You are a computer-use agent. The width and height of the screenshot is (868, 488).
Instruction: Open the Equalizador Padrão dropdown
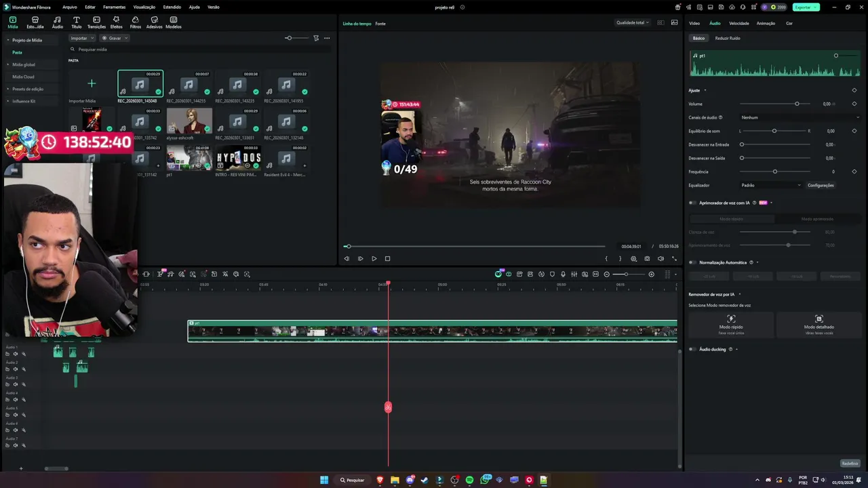coord(771,185)
